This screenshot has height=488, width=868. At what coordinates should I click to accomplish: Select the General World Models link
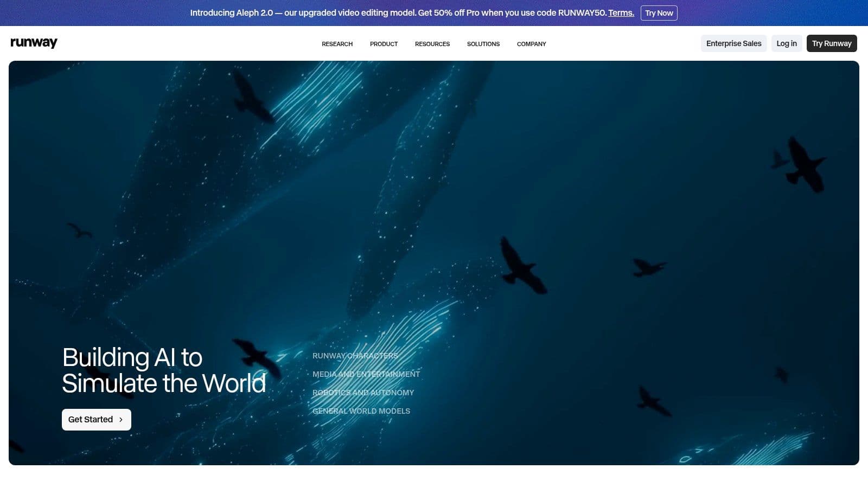[361, 411]
